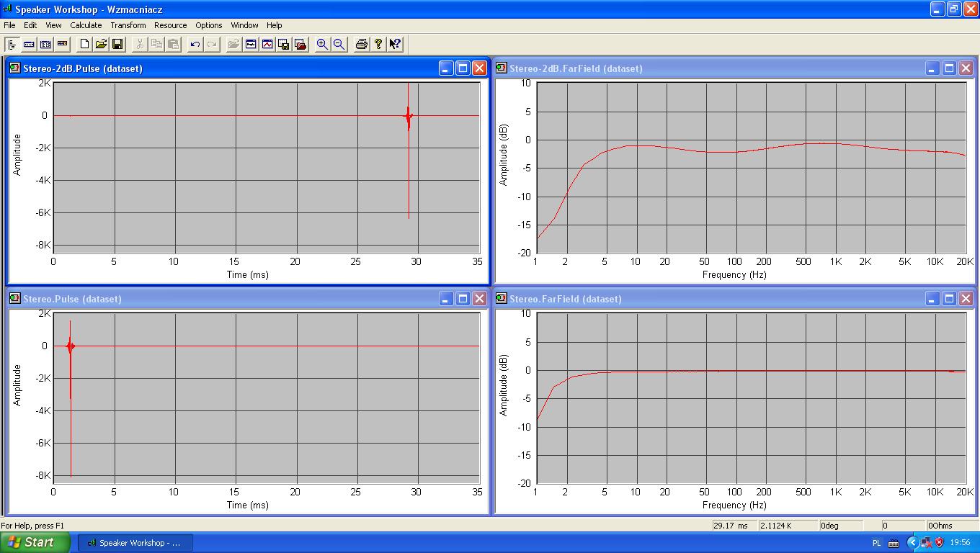980x553 pixels.
Task: Click the Undo arrow in toolbar
Action: pos(195,44)
